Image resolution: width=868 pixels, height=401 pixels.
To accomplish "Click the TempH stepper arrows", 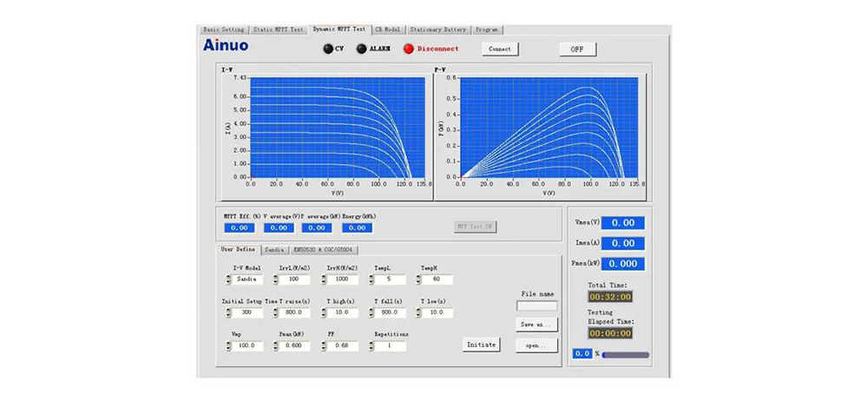I will 418,279.
